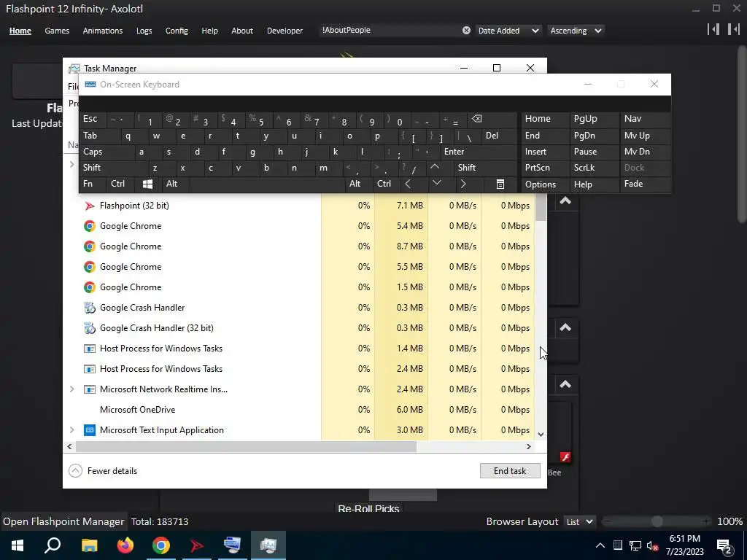Open Flashpoint Help tab
The image size is (747, 560).
coord(209,31)
